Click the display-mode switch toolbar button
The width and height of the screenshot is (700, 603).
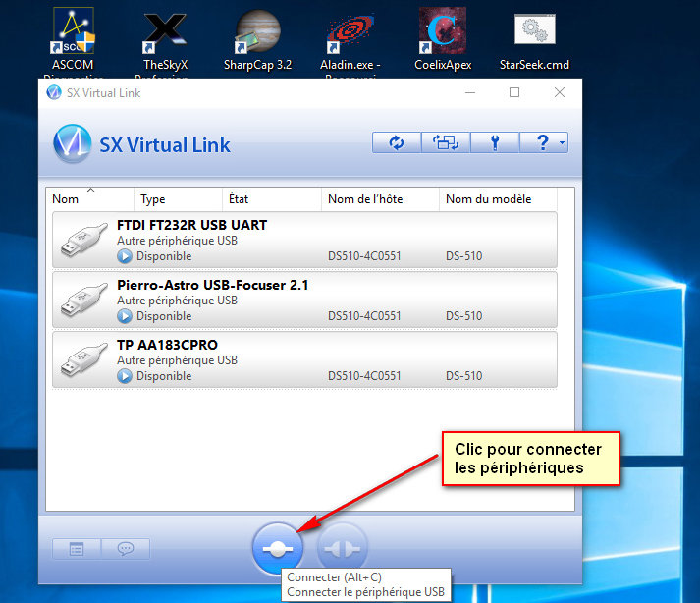[446, 143]
